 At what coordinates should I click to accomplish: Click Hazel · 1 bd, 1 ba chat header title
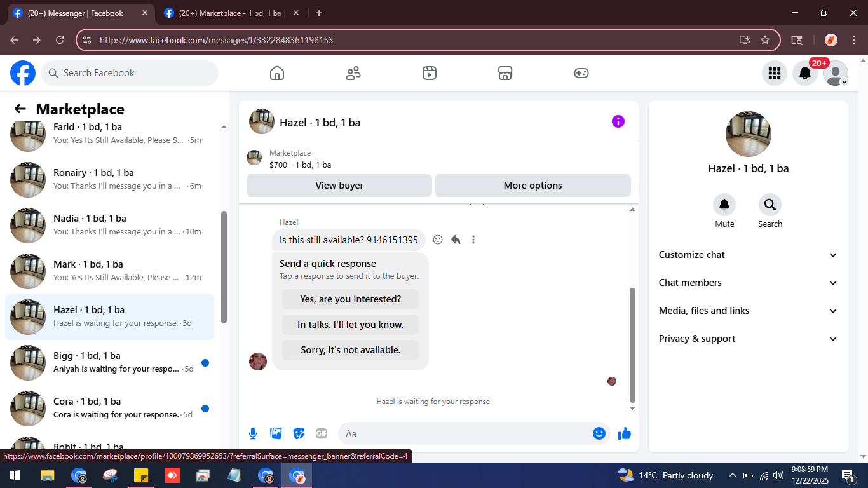click(320, 123)
